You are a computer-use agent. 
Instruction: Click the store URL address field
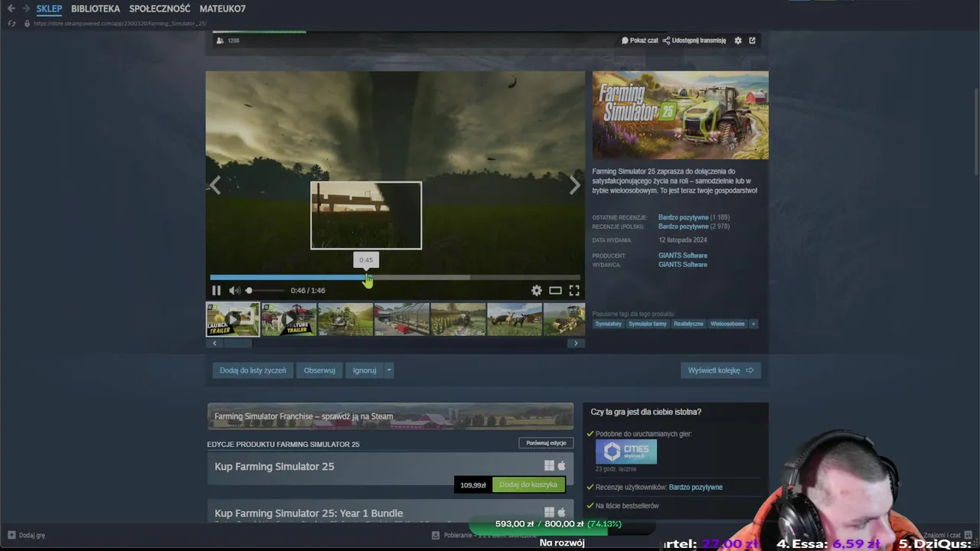[x=120, y=24]
